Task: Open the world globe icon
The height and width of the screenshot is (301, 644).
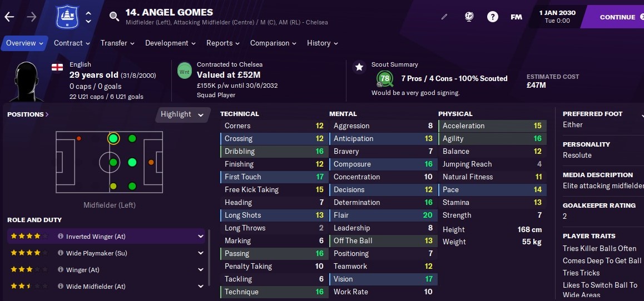Action: (469, 17)
